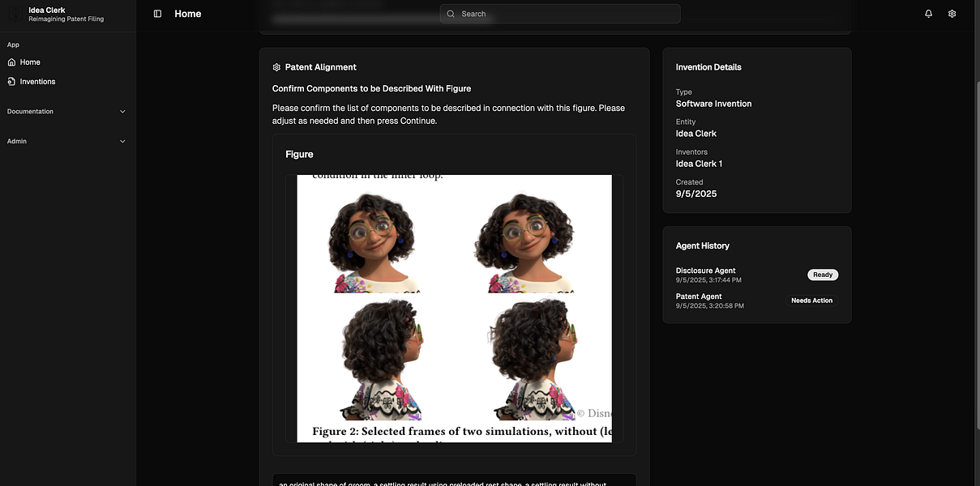
Task: Expand the Admin section chevron
Action: pyautogui.click(x=123, y=141)
